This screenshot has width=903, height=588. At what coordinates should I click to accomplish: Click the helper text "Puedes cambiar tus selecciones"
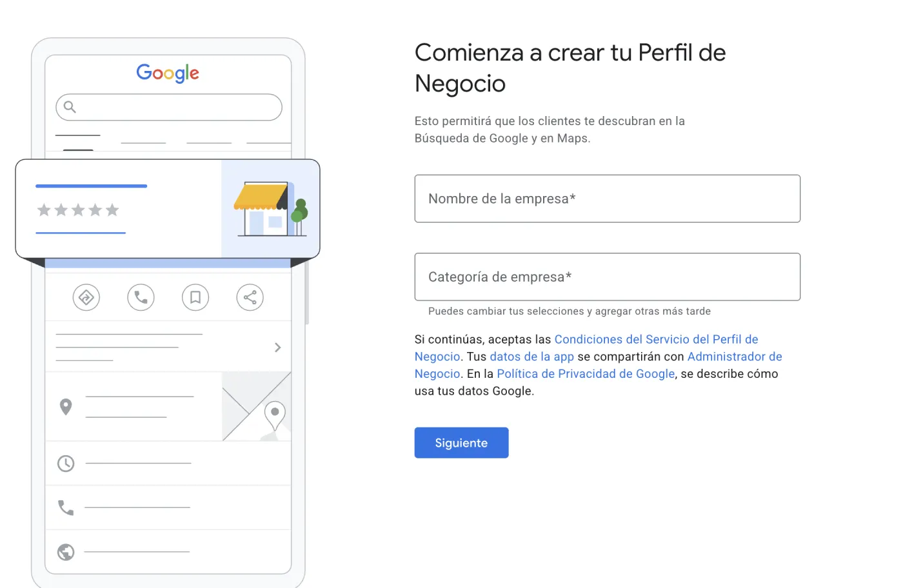click(506, 311)
